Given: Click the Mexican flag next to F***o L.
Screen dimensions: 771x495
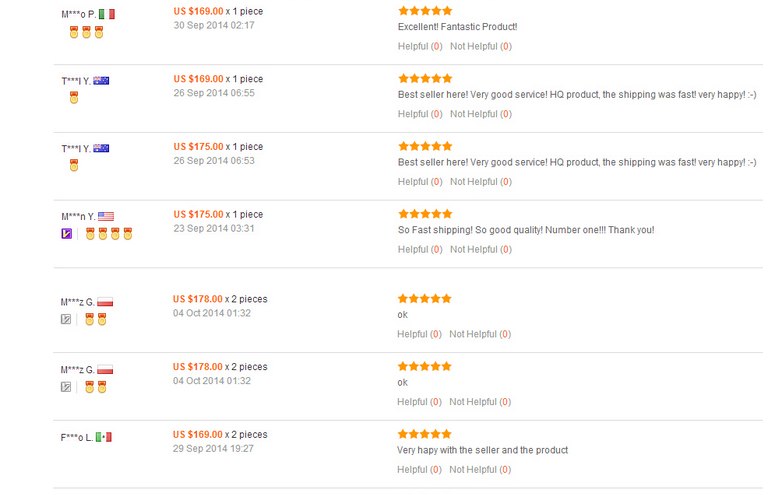Looking at the screenshot, I should (x=104, y=437).
